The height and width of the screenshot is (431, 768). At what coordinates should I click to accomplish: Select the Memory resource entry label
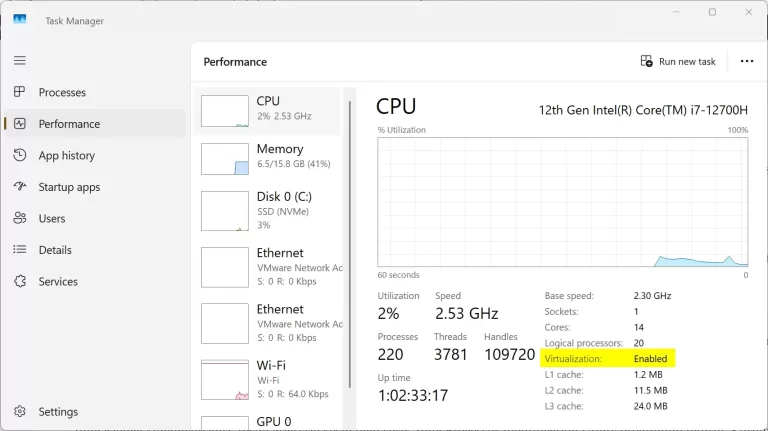[x=280, y=148]
